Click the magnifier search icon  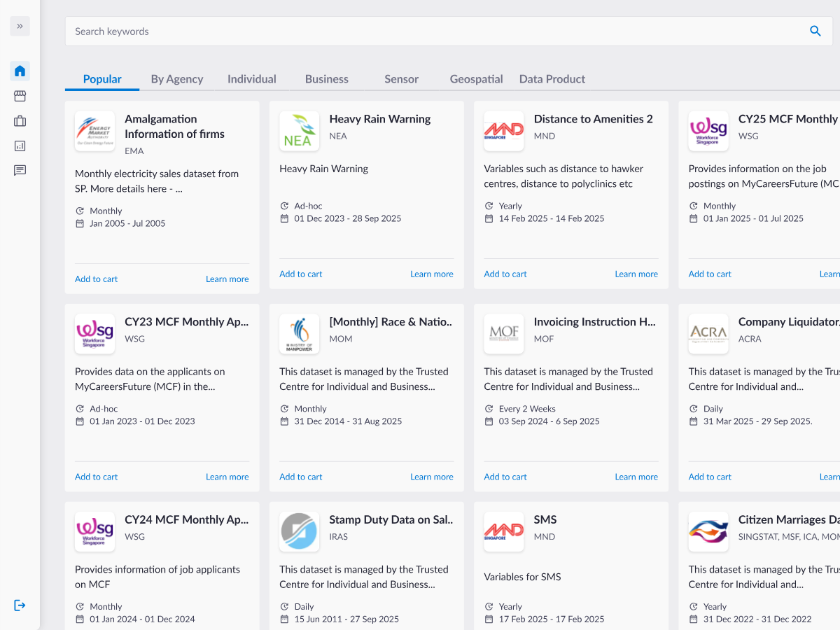point(815,31)
